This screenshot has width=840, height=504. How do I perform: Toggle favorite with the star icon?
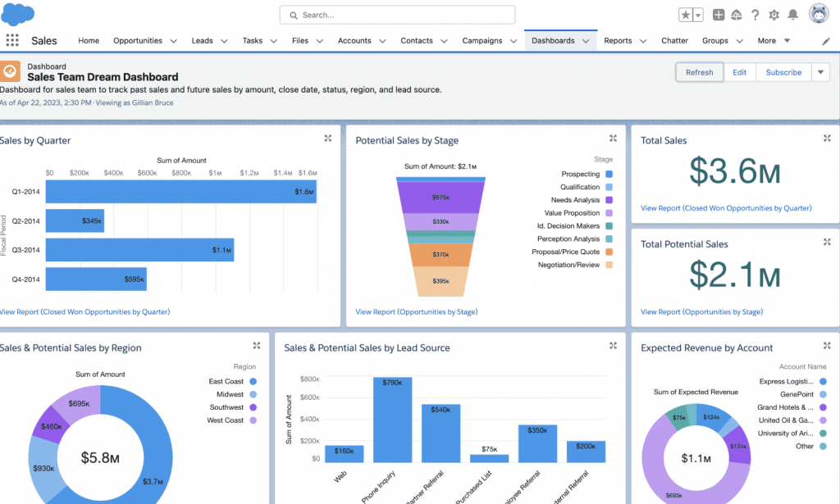click(685, 14)
